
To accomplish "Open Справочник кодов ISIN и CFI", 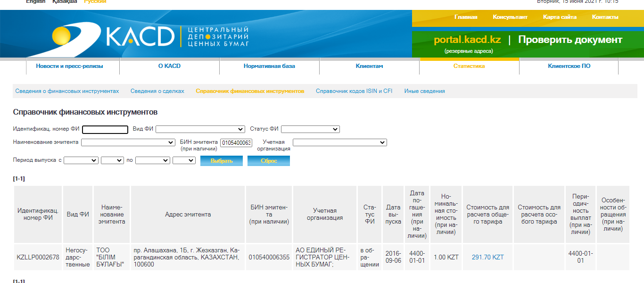I will click(x=354, y=91).
